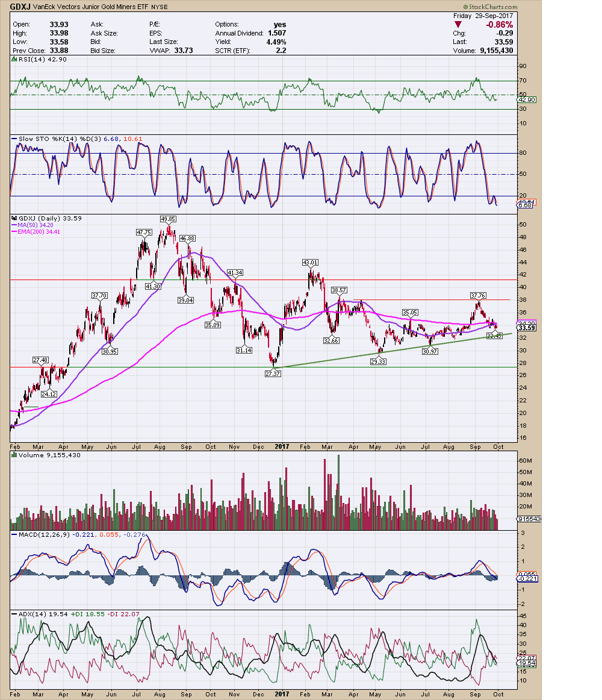Click the 38.57 price label
The height and width of the screenshot is (700, 602).
point(339,290)
